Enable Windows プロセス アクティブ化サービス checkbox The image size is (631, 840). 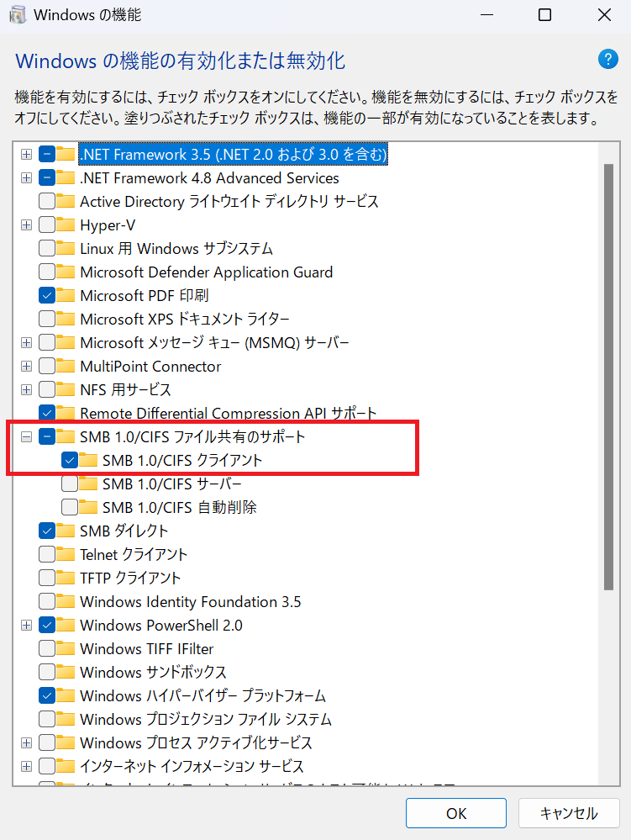pyautogui.click(x=47, y=743)
